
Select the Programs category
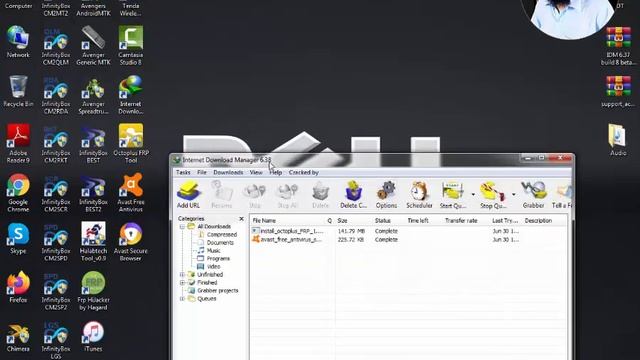pos(218,258)
